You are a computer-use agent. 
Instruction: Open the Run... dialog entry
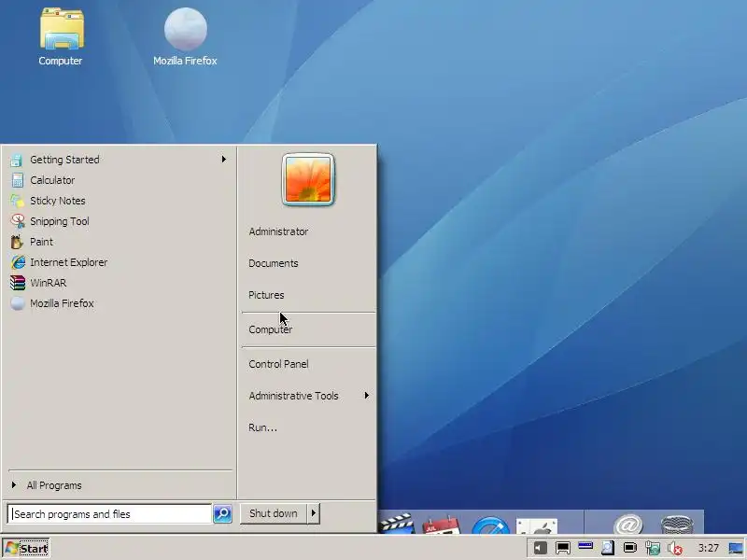pyautogui.click(x=262, y=427)
